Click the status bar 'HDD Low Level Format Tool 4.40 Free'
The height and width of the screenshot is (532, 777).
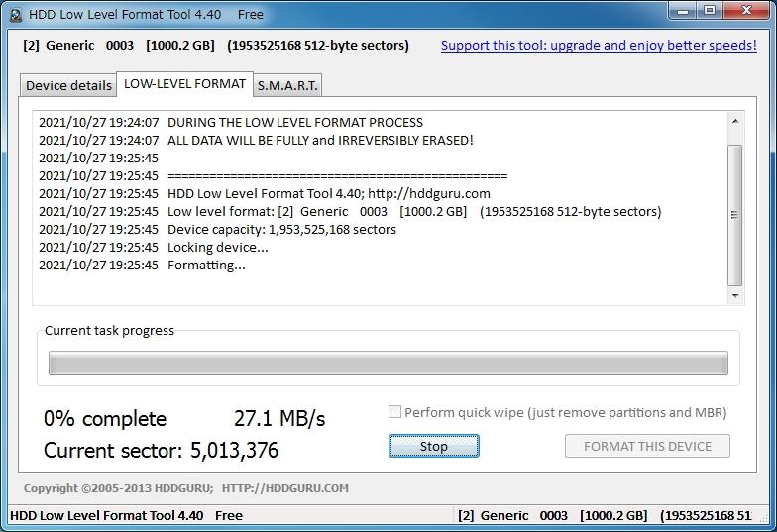(x=127, y=515)
